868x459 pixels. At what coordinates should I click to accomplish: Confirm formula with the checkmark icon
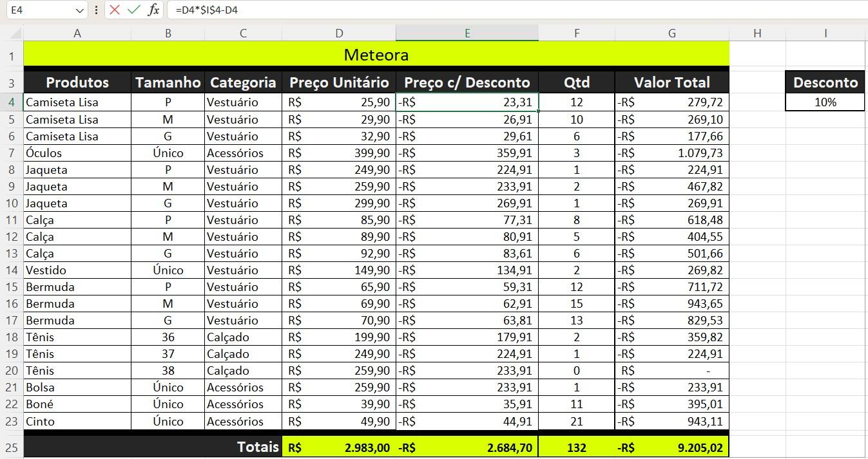tap(133, 10)
